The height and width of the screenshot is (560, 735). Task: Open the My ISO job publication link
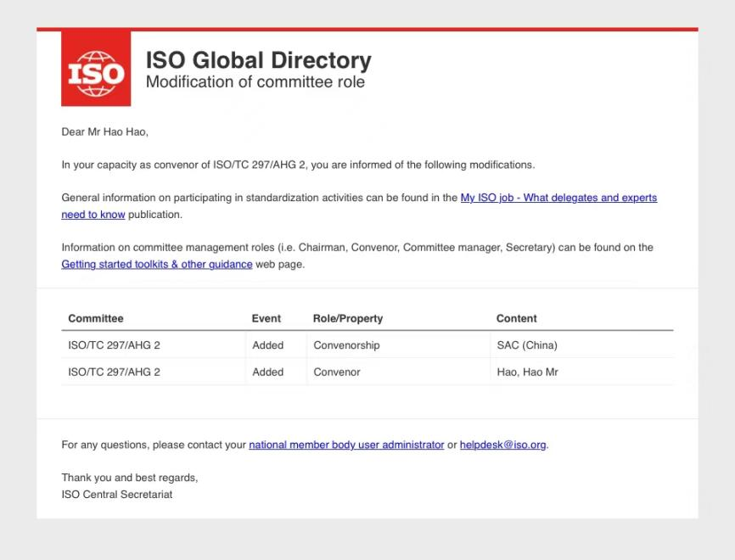pos(558,198)
